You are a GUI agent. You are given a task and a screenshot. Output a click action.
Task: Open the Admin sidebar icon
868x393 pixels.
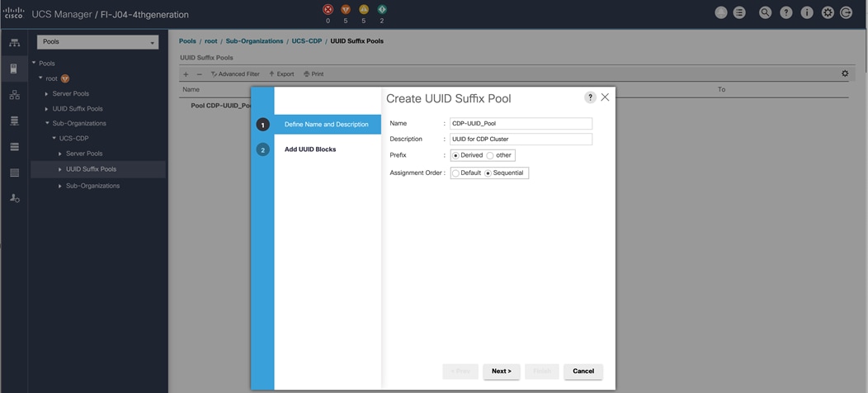[15, 198]
